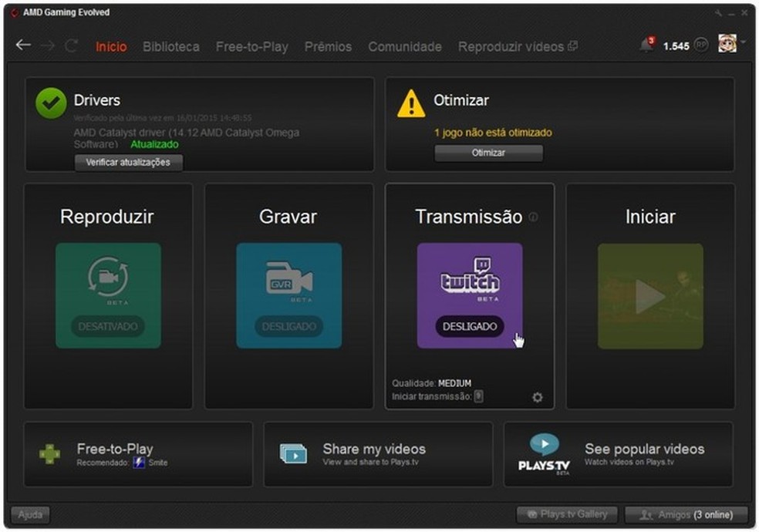Click the Transmissão info icon
The image size is (759, 532).
533,217
